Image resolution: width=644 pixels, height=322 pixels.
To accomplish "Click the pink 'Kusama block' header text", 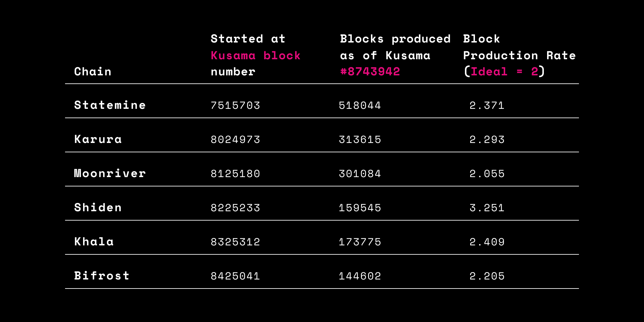I will [x=256, y=56].
